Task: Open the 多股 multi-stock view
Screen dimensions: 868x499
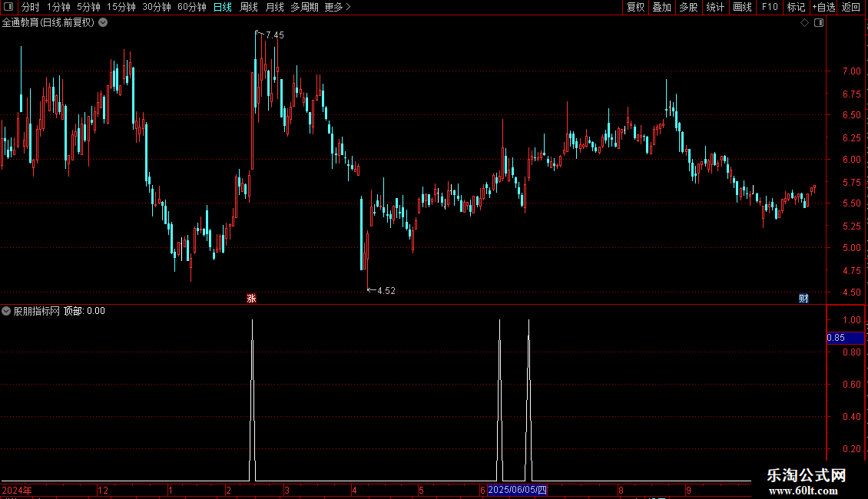Action: click(x=688, y=7)
